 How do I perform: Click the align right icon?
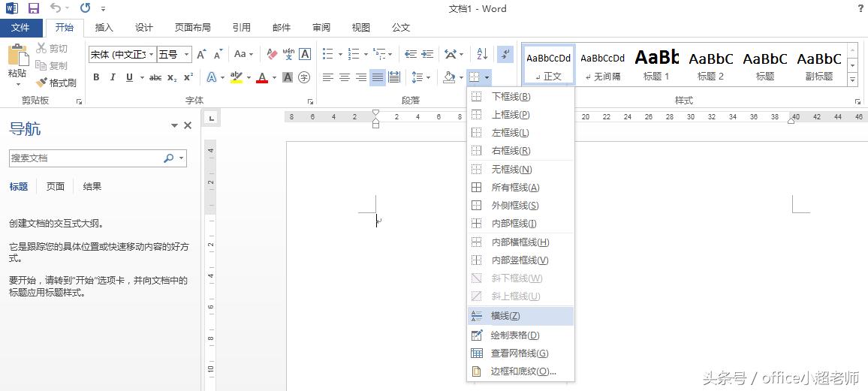(x=361, y=77)
